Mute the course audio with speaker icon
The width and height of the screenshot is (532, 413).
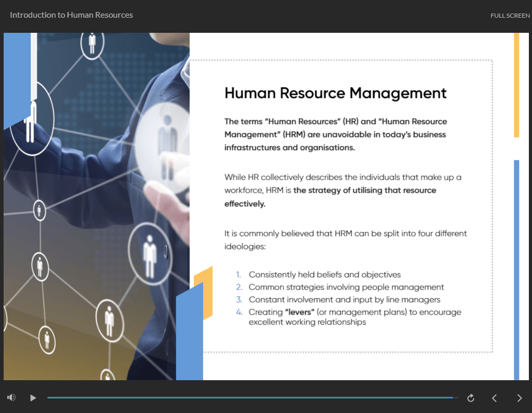click(x=11, y=398)
